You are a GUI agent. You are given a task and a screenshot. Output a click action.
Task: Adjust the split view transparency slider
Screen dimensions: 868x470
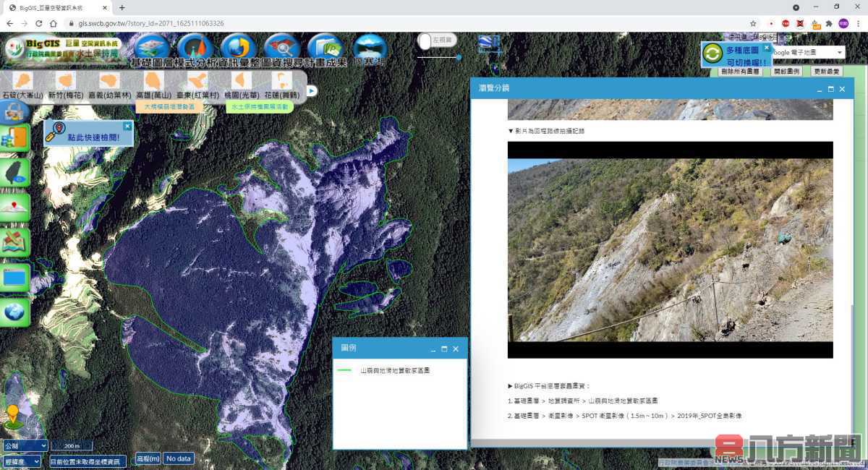click(x=458, y=57)
